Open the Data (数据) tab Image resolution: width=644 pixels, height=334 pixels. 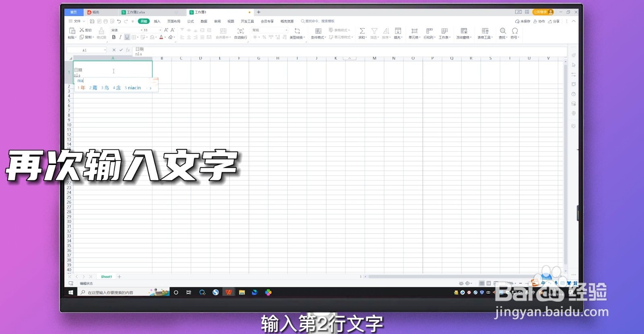[x=204, y=21]
